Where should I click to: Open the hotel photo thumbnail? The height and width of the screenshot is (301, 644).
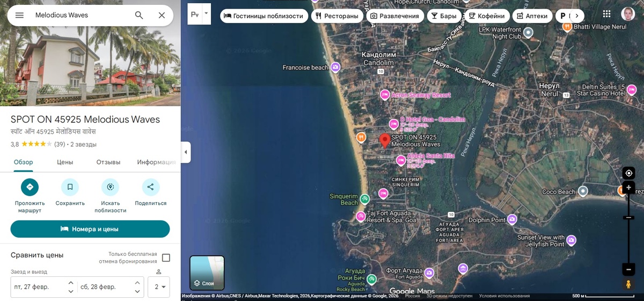click(90, 53)
